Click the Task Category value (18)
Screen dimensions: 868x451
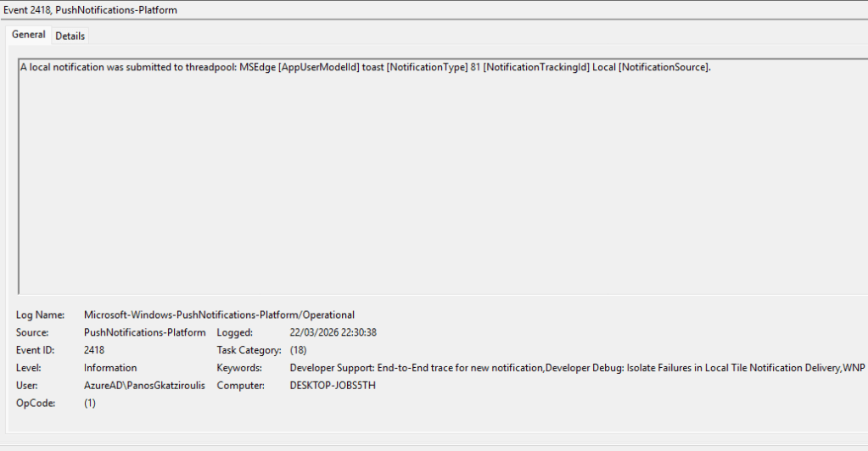coord(298,350)
